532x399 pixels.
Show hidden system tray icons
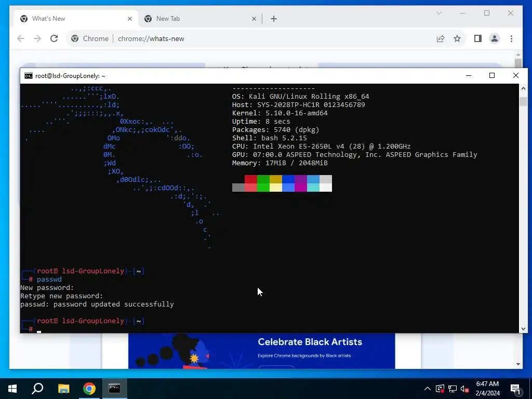(428, 389)
